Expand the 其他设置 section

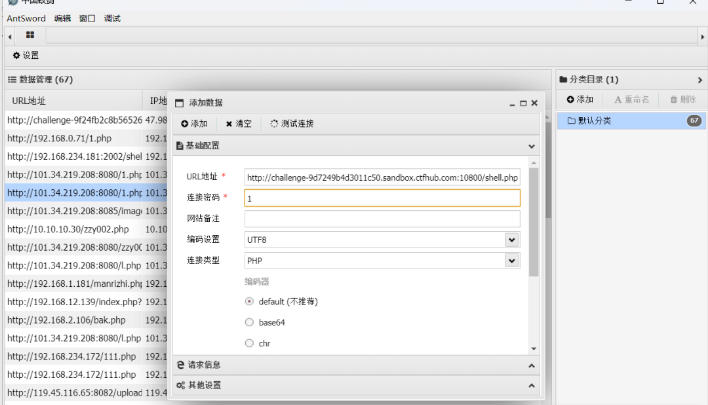(x=531, y=386)
